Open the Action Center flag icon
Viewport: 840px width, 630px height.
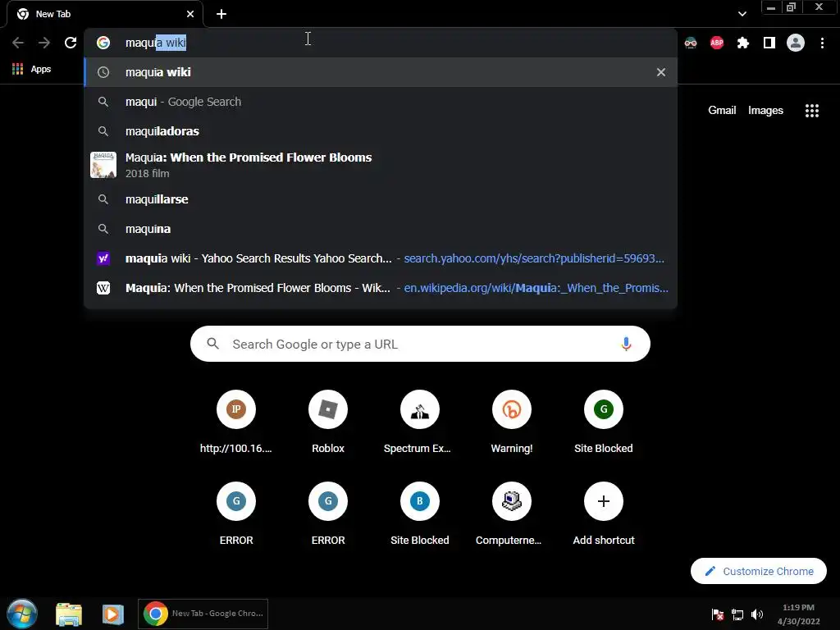tap(717, 614)
